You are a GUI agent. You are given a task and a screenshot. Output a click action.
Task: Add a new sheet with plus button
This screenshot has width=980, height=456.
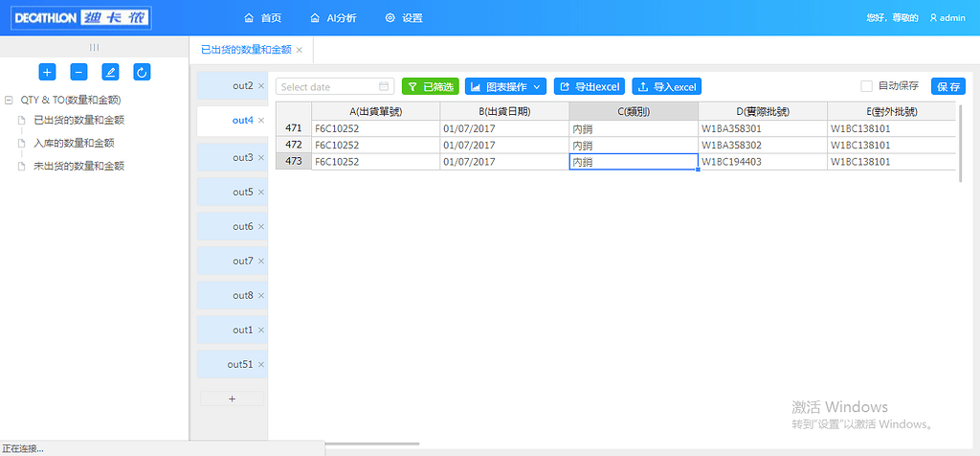pyautogui.click(x=232, y=399)
